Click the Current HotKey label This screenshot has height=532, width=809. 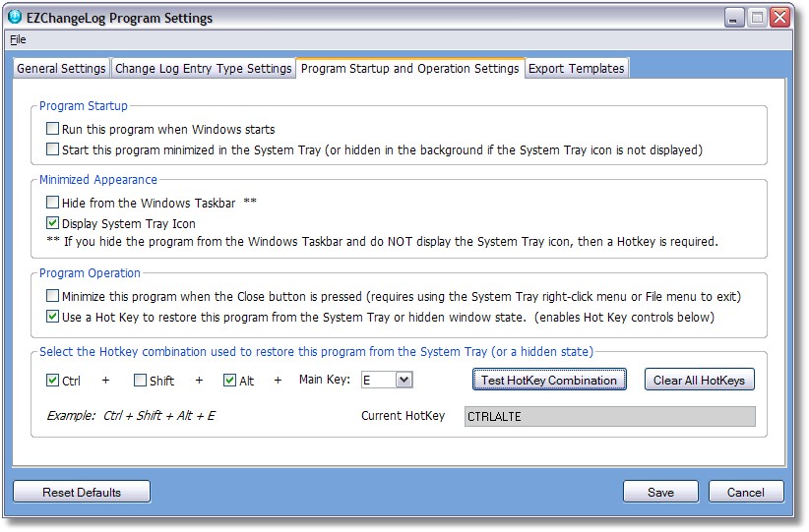403,416
